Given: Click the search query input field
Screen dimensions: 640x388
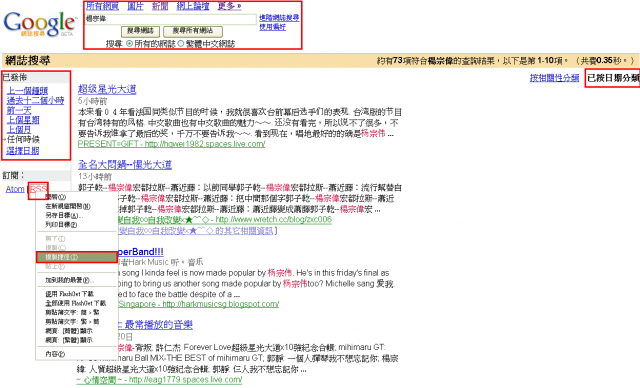Looking at the screenshot, I should (x=171, y=19).
